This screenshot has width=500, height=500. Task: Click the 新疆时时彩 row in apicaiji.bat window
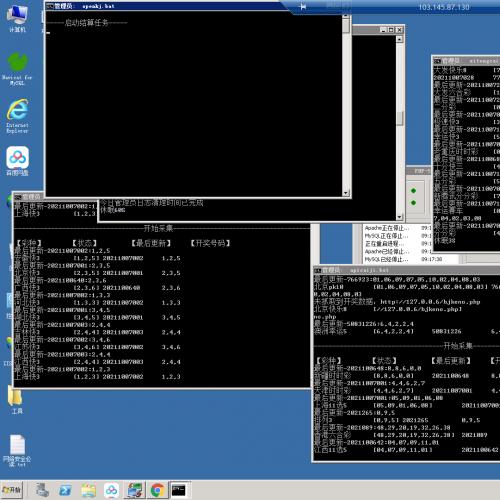407,376
